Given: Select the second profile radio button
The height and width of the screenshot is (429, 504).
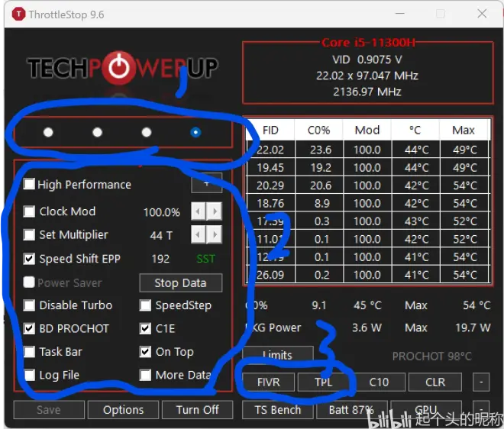Looking at the screenshot, I should 98,132.
